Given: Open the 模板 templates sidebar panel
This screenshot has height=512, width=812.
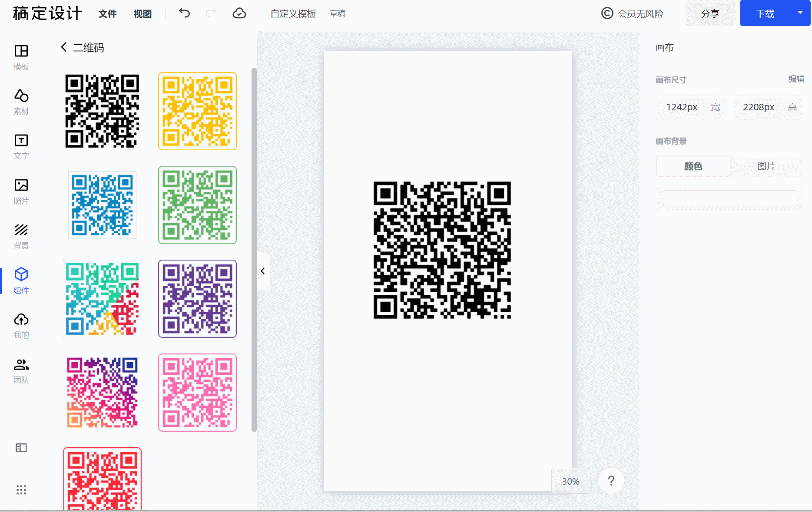Looking at the screenshot, I should [x=21, y=57].
